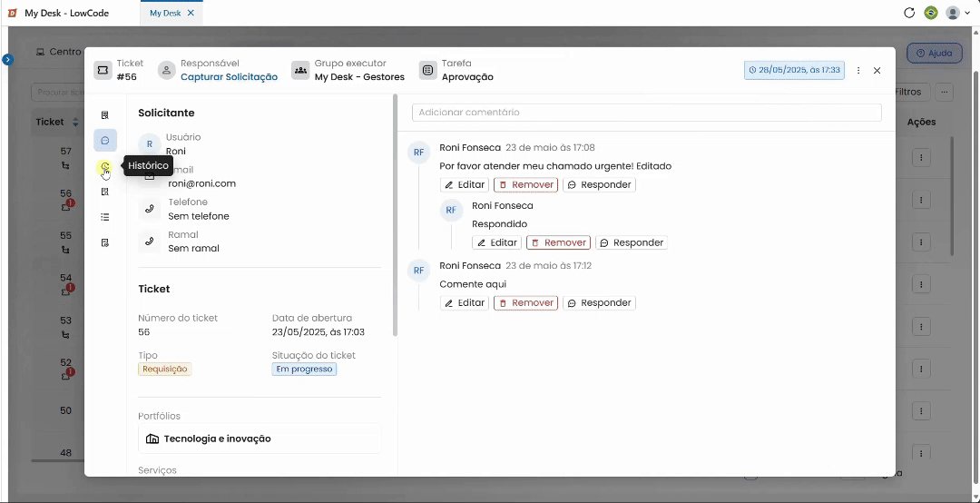Click the Brazil flag language icon
Screen dimensions: 980x503
[931, 13]
